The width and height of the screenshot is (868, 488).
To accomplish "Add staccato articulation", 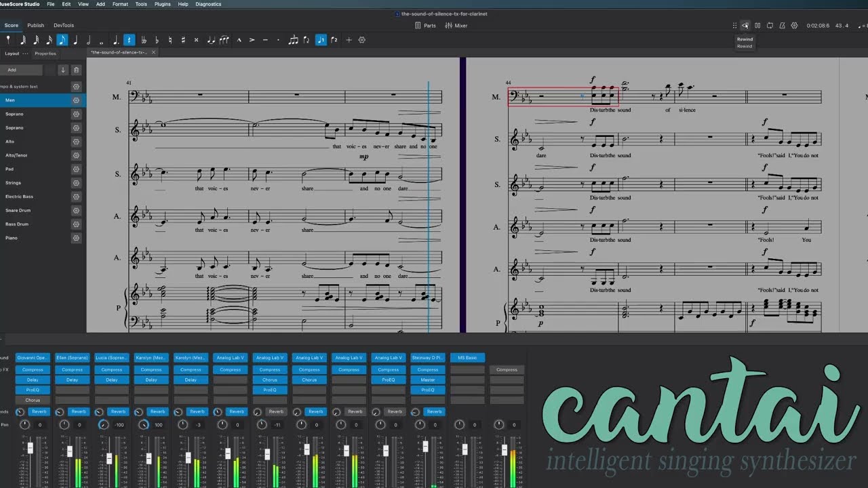I will click(278, 40).
